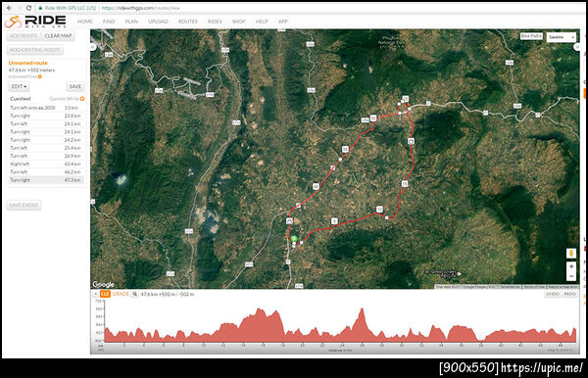
Task: Click the Estimated Time label
Action: [23, 76]
